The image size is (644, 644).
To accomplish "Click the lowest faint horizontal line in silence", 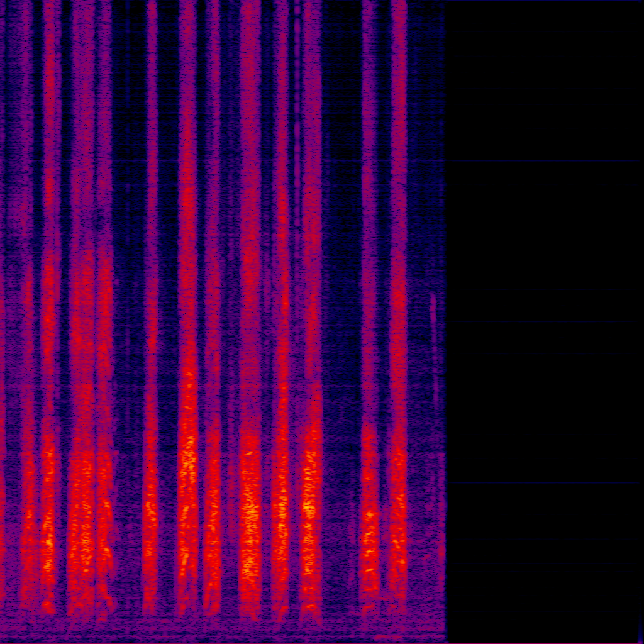I will tap(544, 482).
